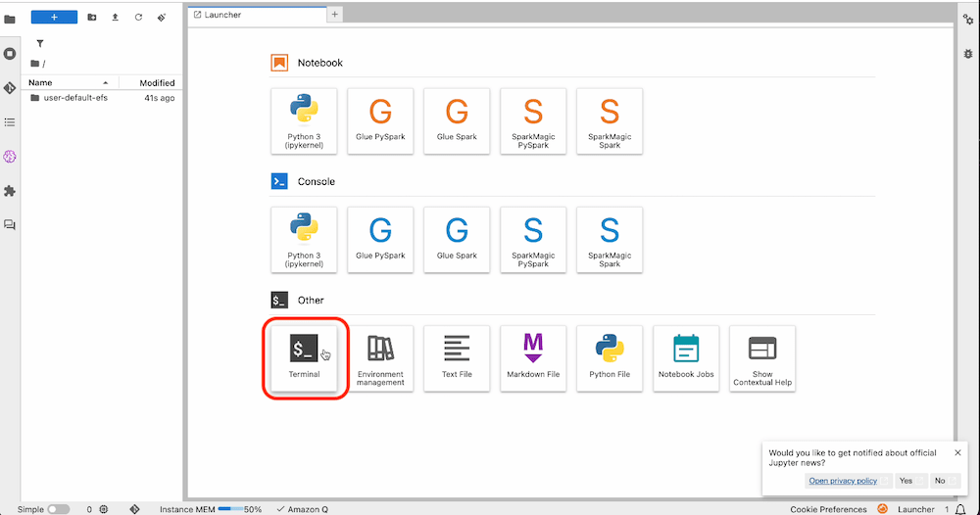Open the Terminal launcher card

[x=304, y=358]
